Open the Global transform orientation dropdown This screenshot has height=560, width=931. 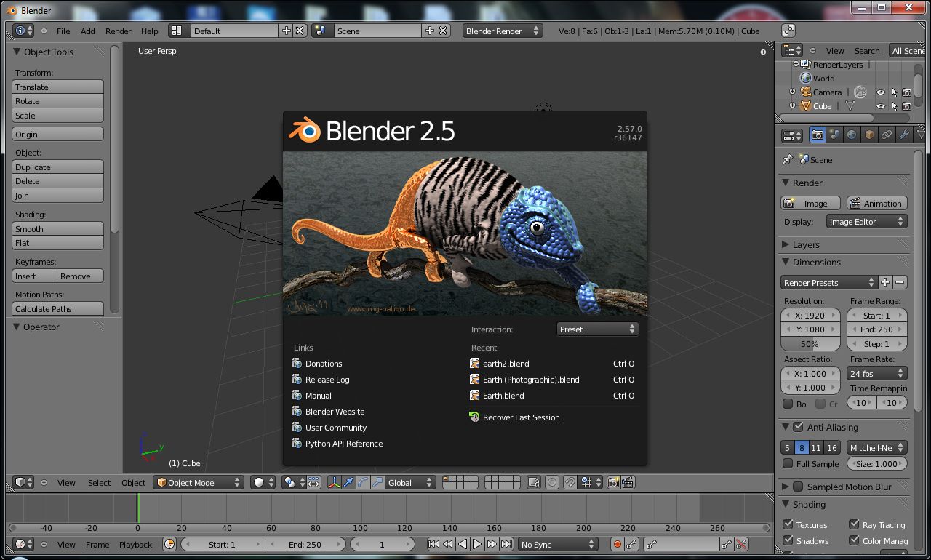[410, 482]
